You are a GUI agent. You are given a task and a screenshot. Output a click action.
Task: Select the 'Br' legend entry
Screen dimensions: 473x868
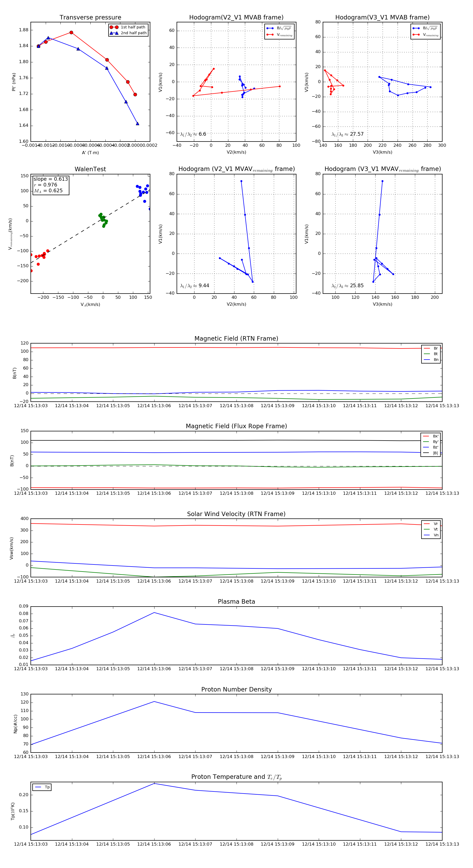click(x=431, y=349)
